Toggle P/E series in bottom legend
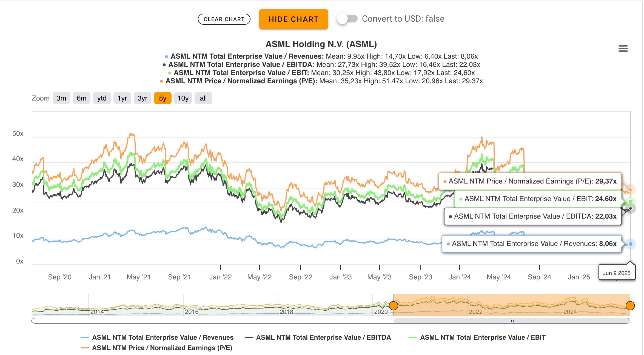This screenshot has height=355, width=644. (162, 348)
